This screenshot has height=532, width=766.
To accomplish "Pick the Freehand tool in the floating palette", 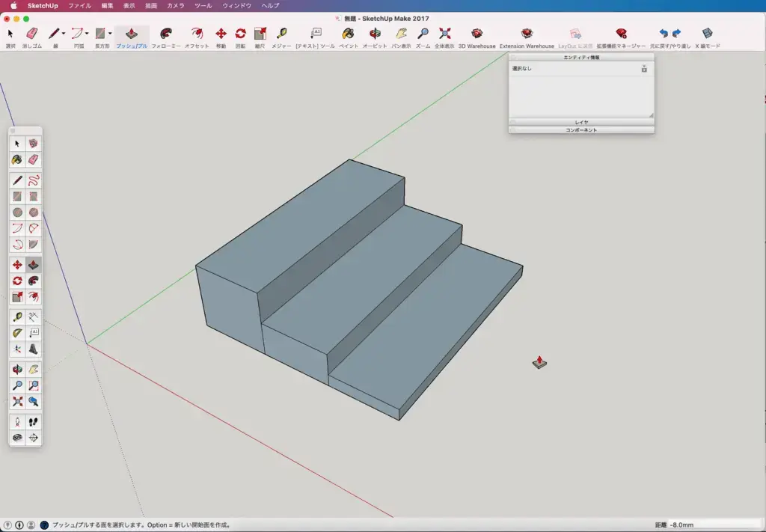I will click(x=33, y=180).
